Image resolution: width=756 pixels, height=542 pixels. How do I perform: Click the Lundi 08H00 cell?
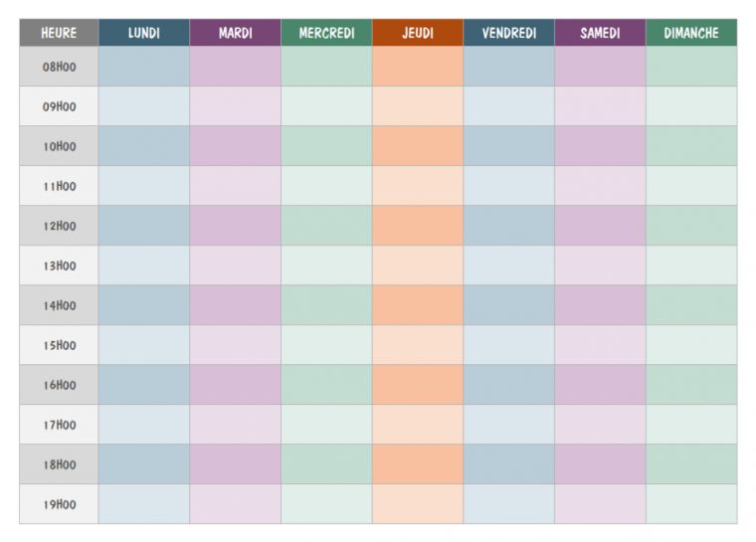pos(143,67)
